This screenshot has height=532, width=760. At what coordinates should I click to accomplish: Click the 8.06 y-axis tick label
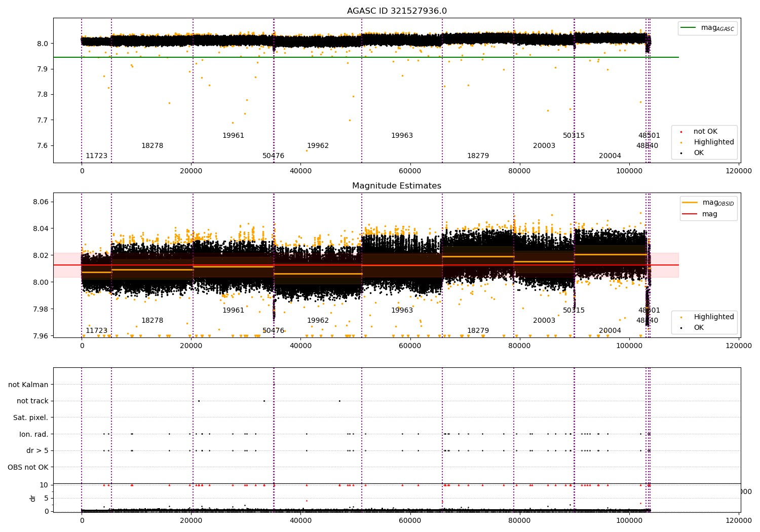tap(40, 202)
